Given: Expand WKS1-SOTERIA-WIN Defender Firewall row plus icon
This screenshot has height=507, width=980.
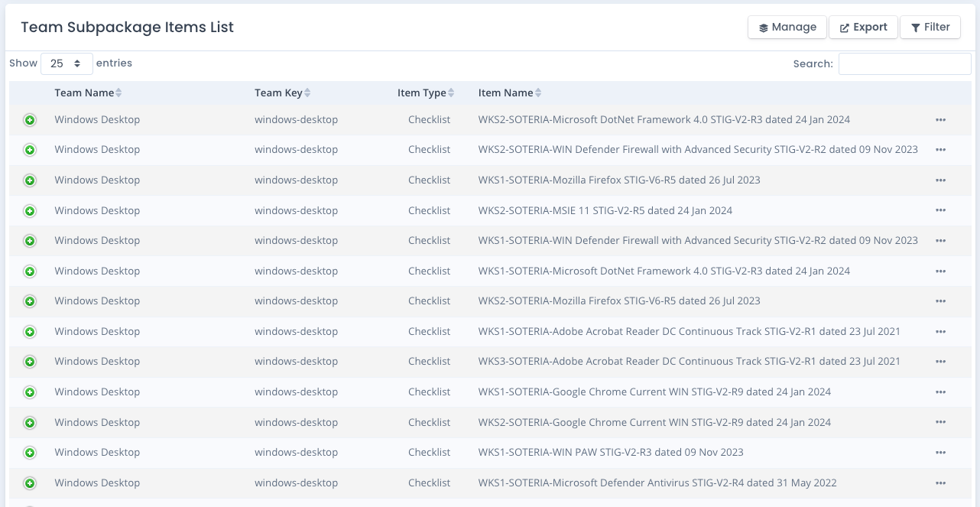Looking at the screenshot, I should coord(30,241).
